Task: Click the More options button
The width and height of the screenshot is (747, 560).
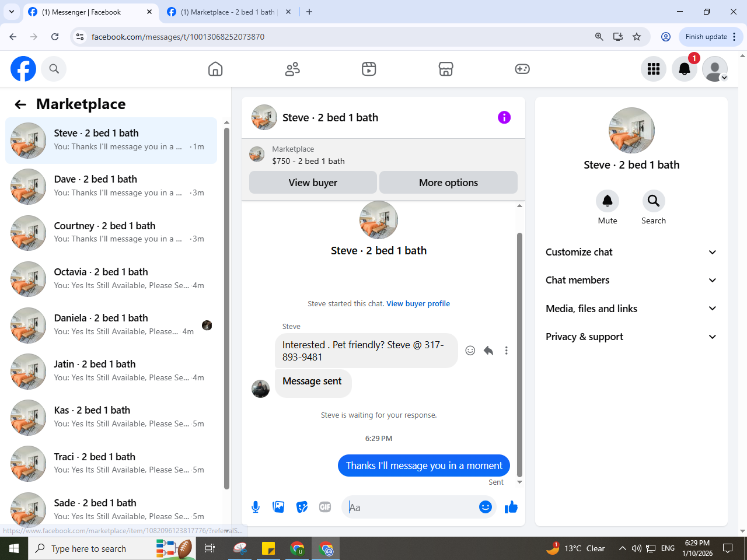Action: pyautogui.click(x=448, y=183)
